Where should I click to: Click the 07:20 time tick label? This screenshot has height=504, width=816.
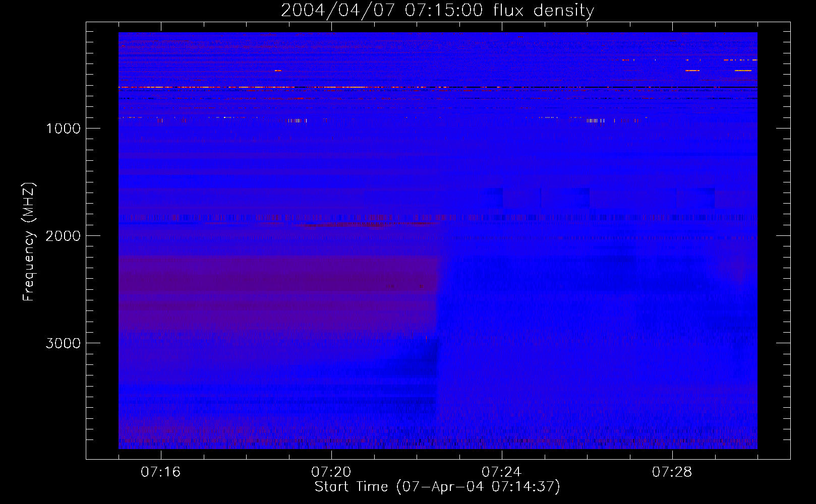click(x=331, y=472)
